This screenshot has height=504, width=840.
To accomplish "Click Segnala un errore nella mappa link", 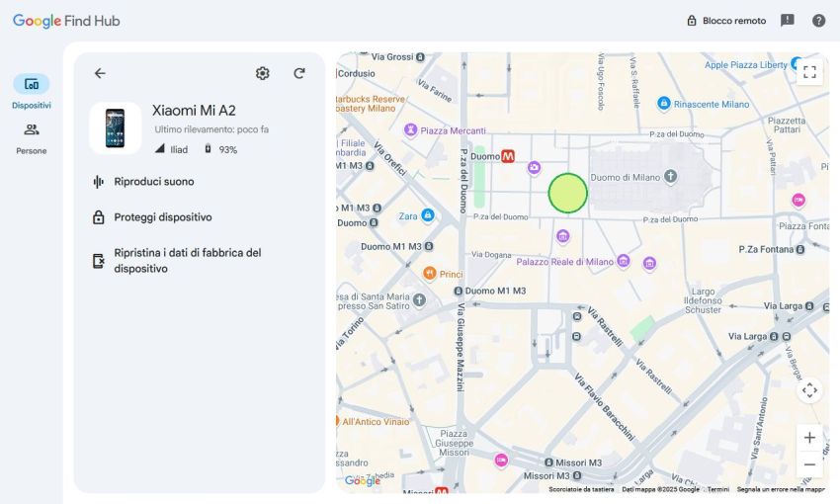I will pyautogui.click(x=781, y=489).
